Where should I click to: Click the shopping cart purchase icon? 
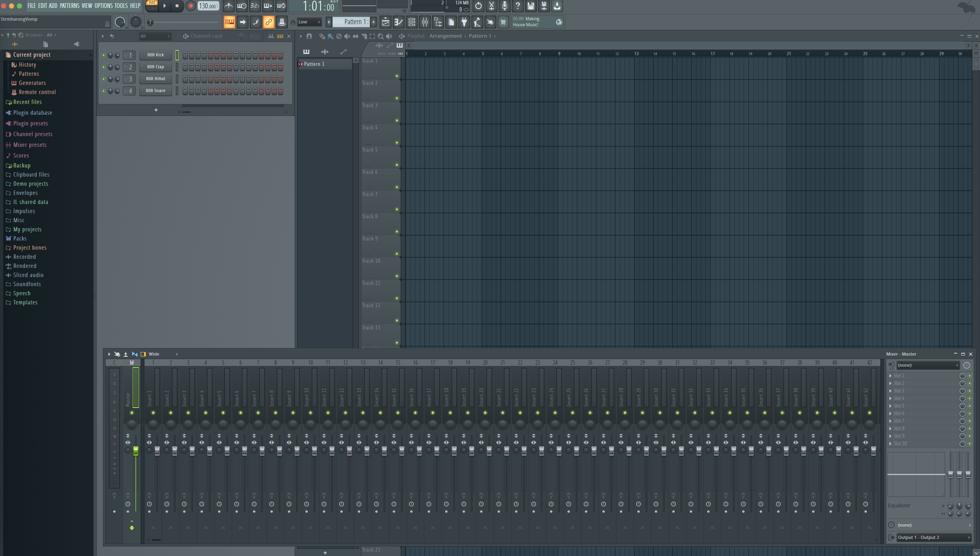pos(502,22)
